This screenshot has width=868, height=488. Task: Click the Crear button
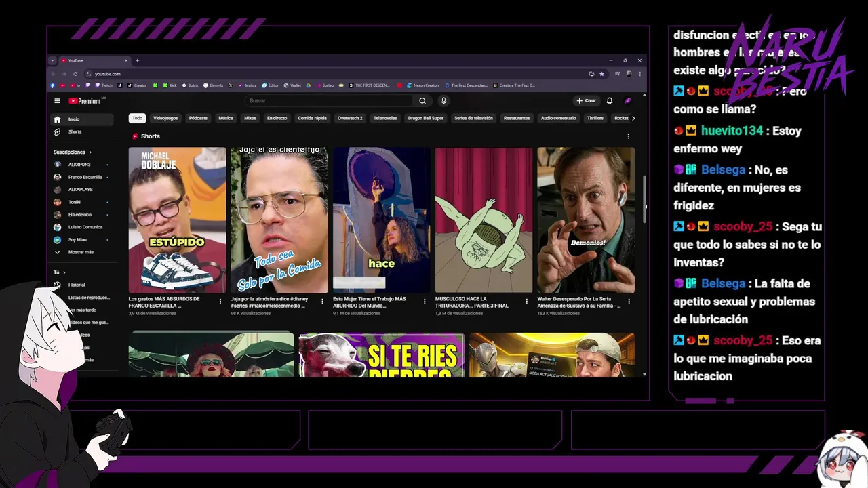[x=587, y=101]
